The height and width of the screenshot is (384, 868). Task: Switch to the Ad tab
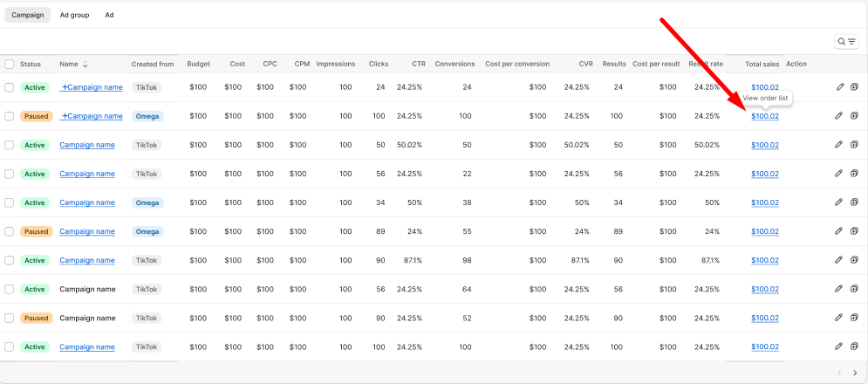point(109,15)
